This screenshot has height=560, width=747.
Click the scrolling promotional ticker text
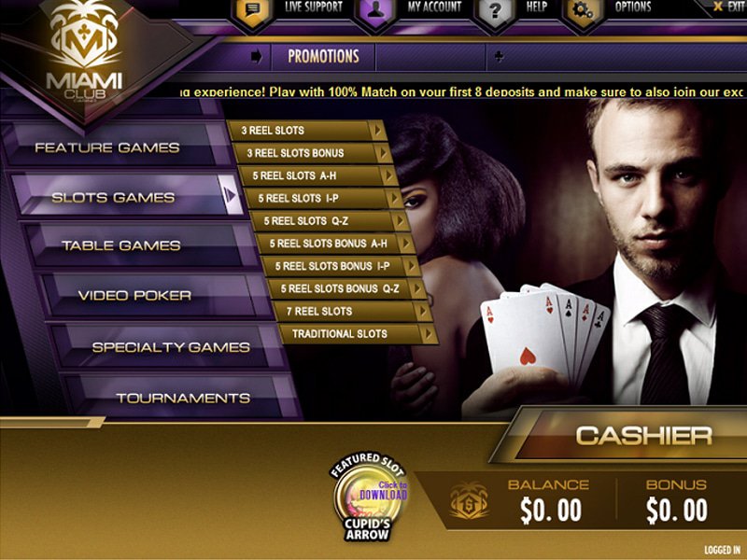[462, 91]
